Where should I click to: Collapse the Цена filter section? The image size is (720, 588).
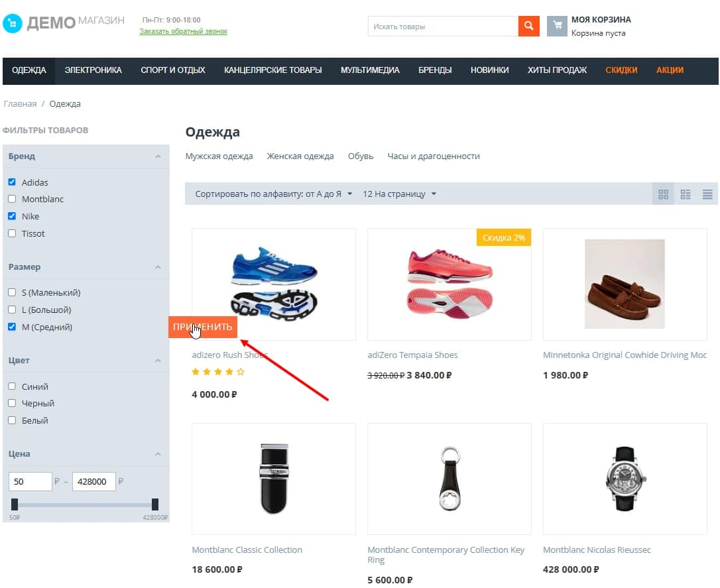158,454
